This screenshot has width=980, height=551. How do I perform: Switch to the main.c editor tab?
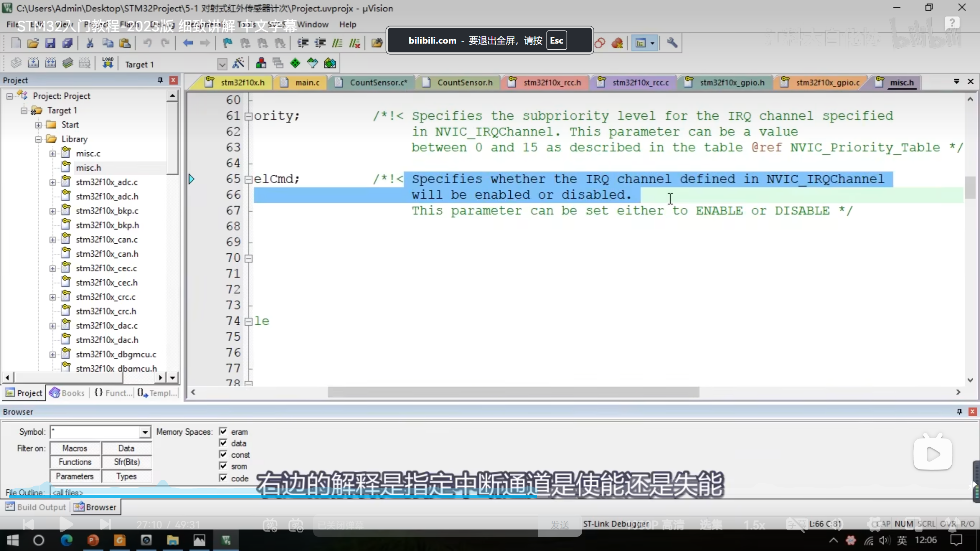click(x=307, y=82)
